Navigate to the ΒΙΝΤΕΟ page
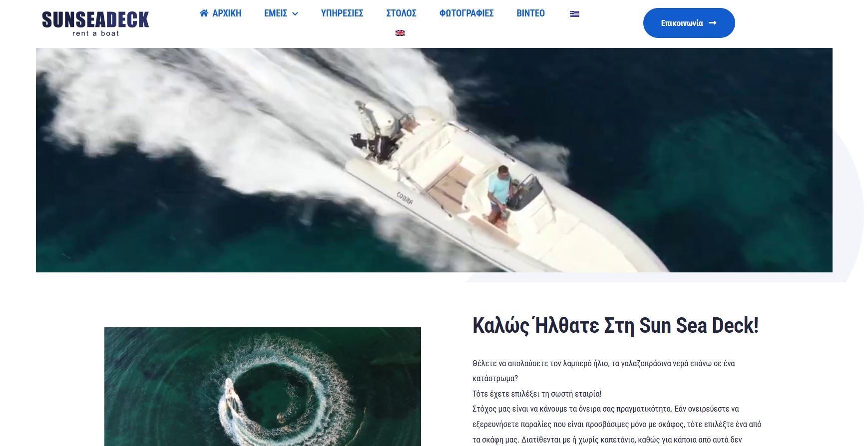868x446 pixels. 530,13
